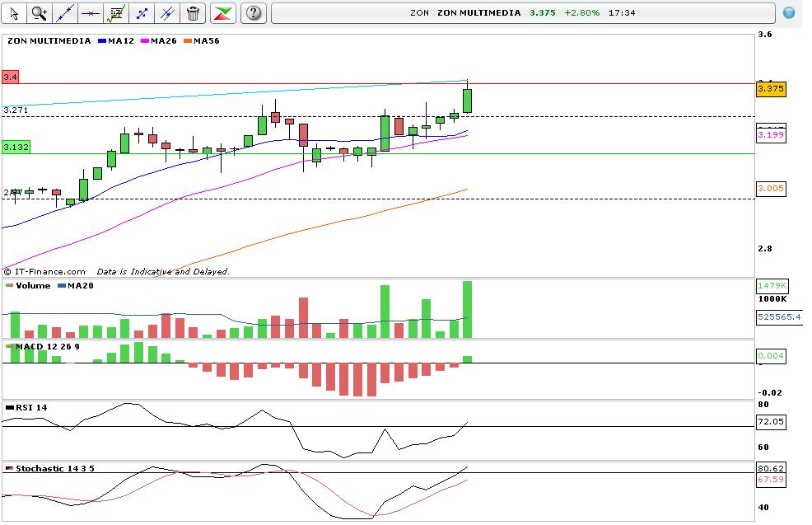Screen dimensions: 812x525
Task: Click the MA20 volume legend entry
Action: click(x=76, y=285)
